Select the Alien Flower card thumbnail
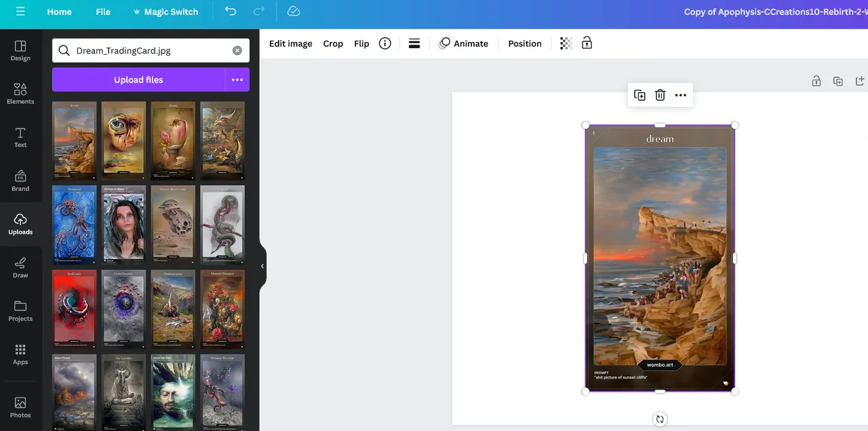This screenshot has width=868, height=431. (x=75, y=392)
